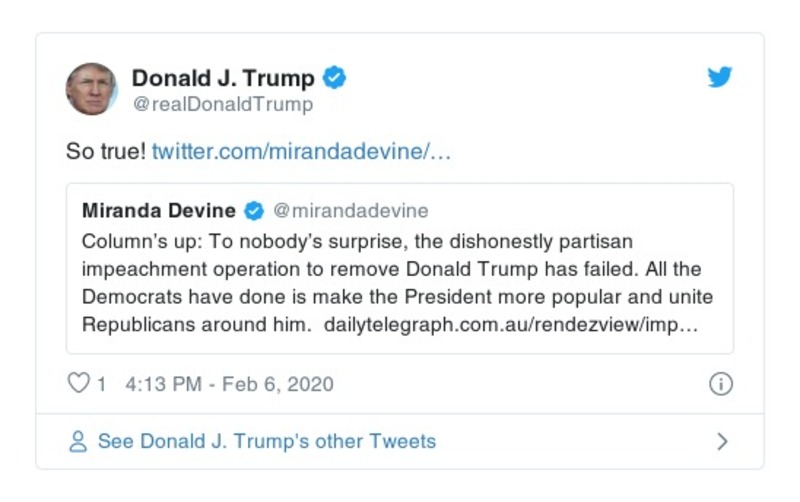Click the like count number 1
The height and width of the screenshot is (502, 800).
101,384
